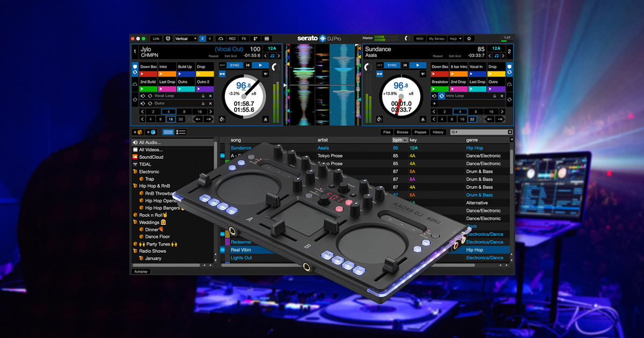Add a new crate
This screenshot has width=644, height=338.
point(138,132)
